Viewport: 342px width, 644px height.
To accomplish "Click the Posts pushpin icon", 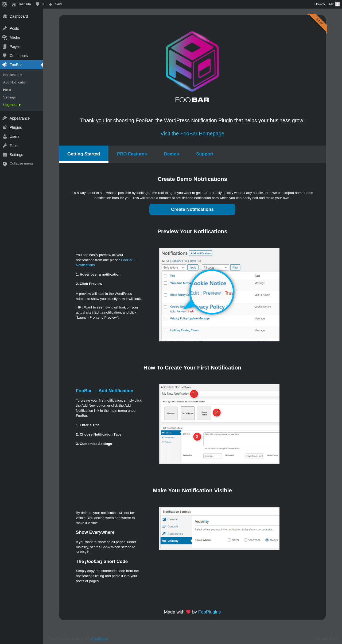I will point(5,28).
